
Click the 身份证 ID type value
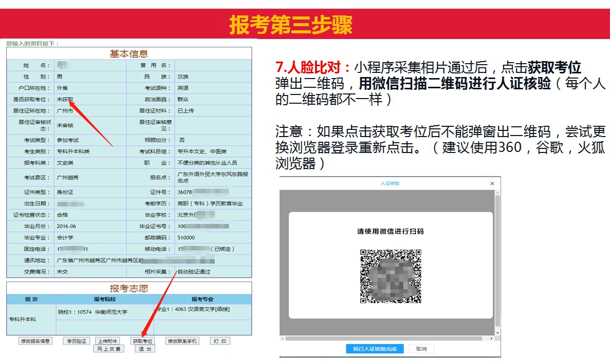[65, 193]
